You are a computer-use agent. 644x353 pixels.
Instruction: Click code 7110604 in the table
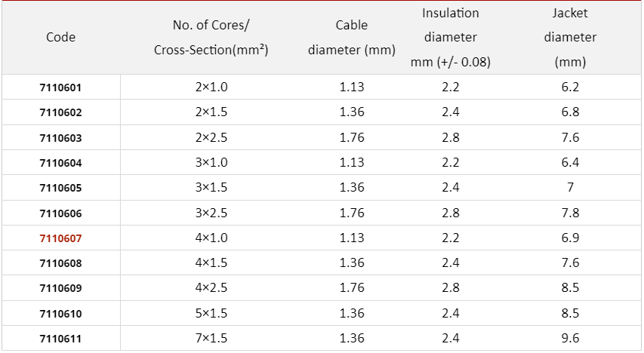60,163
